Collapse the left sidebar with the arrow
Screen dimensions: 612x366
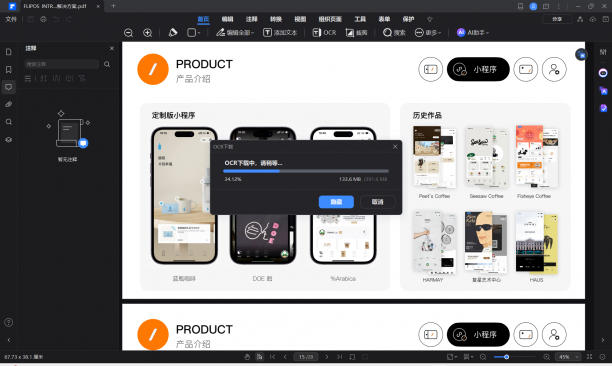pos(9,340)
